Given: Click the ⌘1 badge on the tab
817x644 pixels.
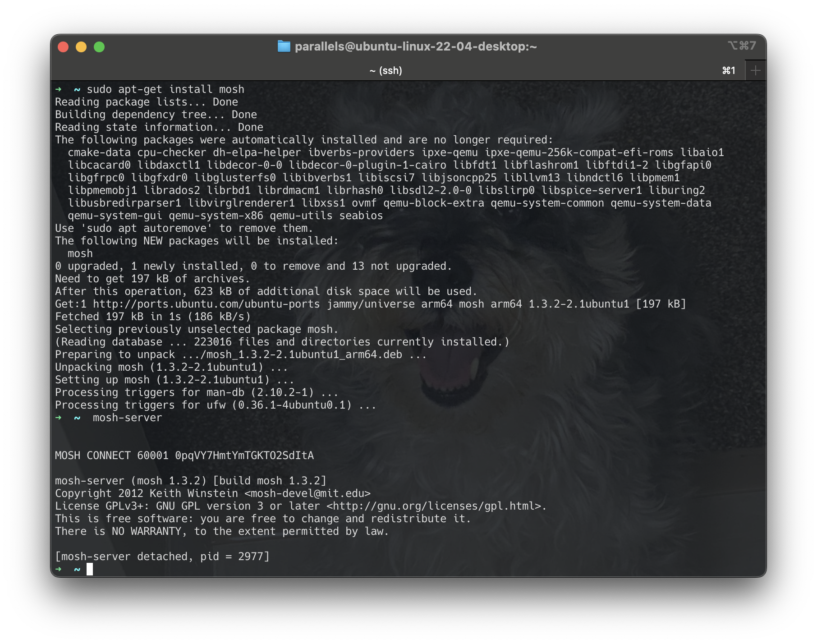Looking at the screenshot, I should (x=728, y=70).
